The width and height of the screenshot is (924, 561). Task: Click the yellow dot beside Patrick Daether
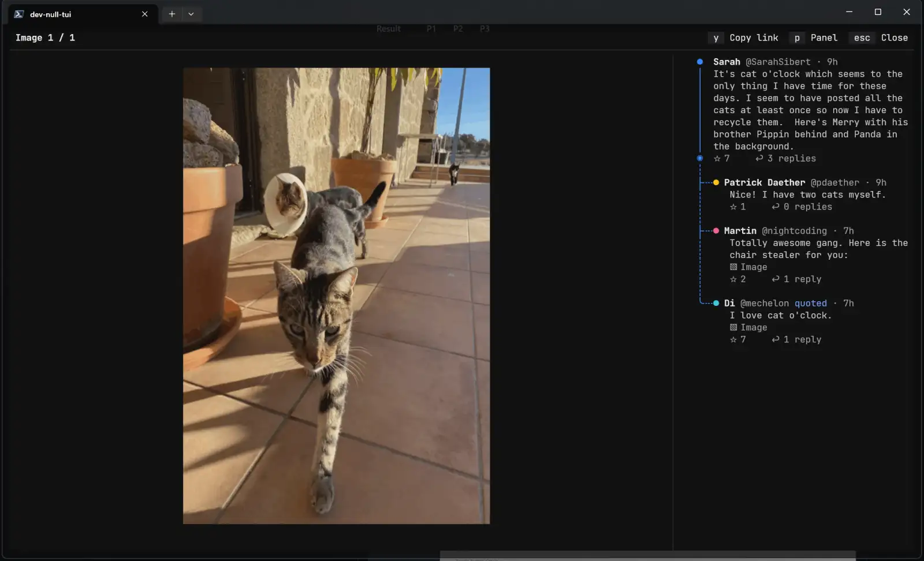(x=716, y=182)
